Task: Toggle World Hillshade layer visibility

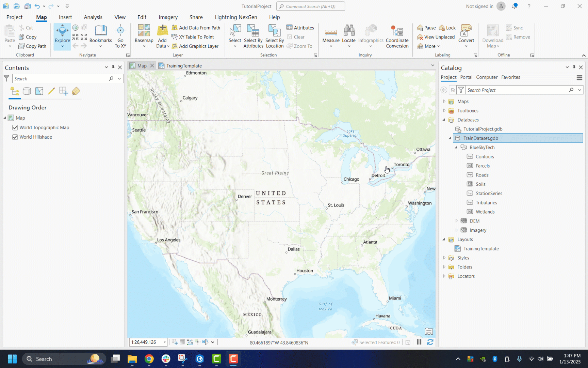Action: (15, 137)
